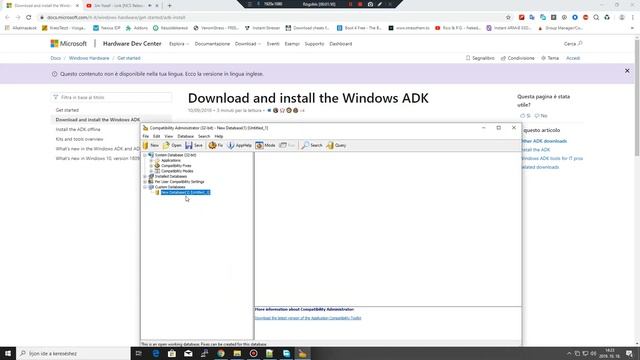Expand the Per User Compatibility Settings node
640x360 pixels.
pyautogui.click(x=145, y=182)
